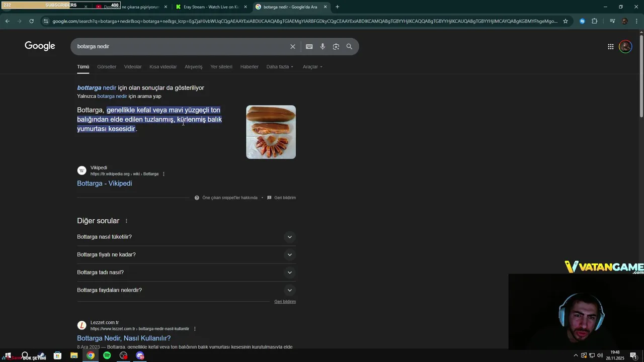Switch to the Alışveriş tab
This screenshot has height=362, width=644.
pos(193,67)
